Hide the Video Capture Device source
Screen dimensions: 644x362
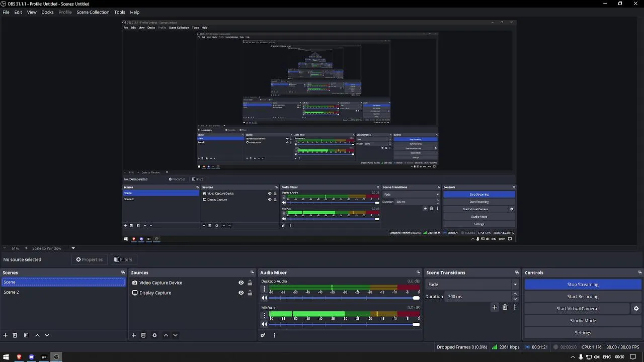pos(241,283)
